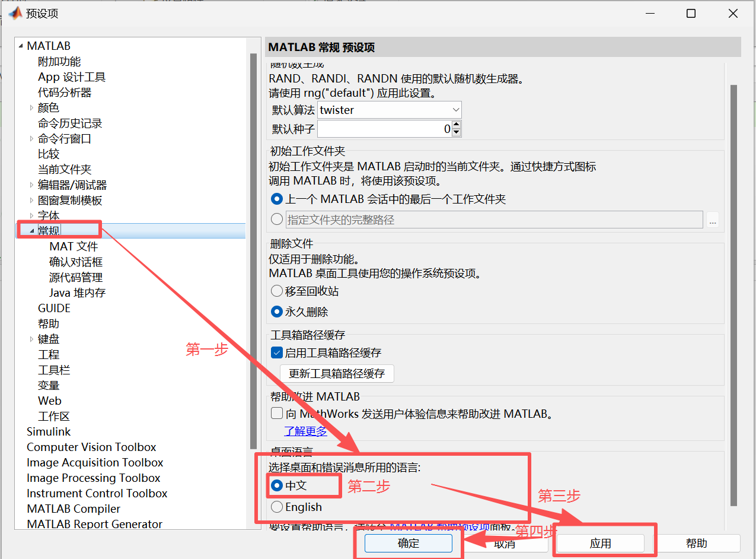Decrease the 默认种子 value with down arrow
Screen dimensions: 756x559
456,132
